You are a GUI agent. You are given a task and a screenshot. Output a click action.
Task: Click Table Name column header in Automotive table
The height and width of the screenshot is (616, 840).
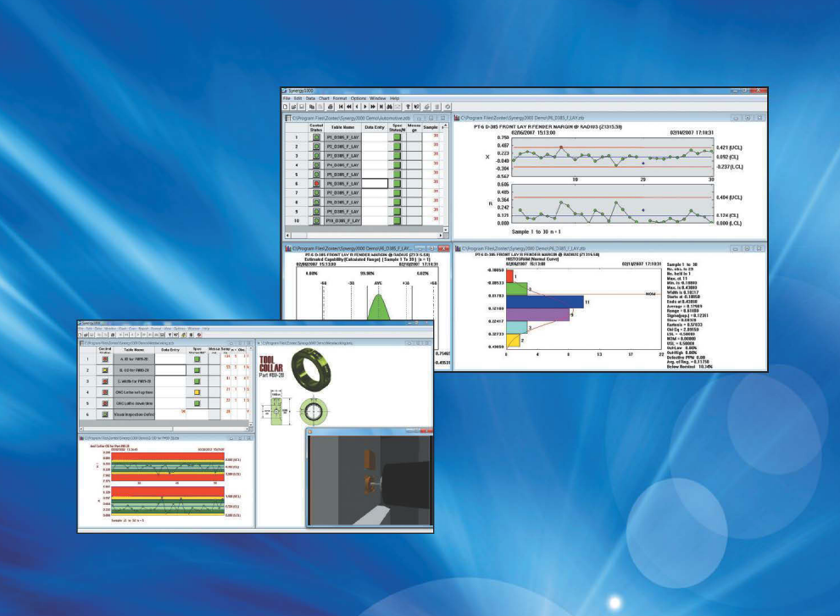[342, 127]
